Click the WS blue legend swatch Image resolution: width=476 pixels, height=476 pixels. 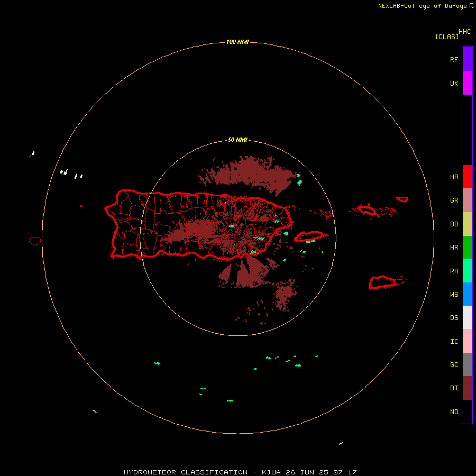[x=467, y=294]
